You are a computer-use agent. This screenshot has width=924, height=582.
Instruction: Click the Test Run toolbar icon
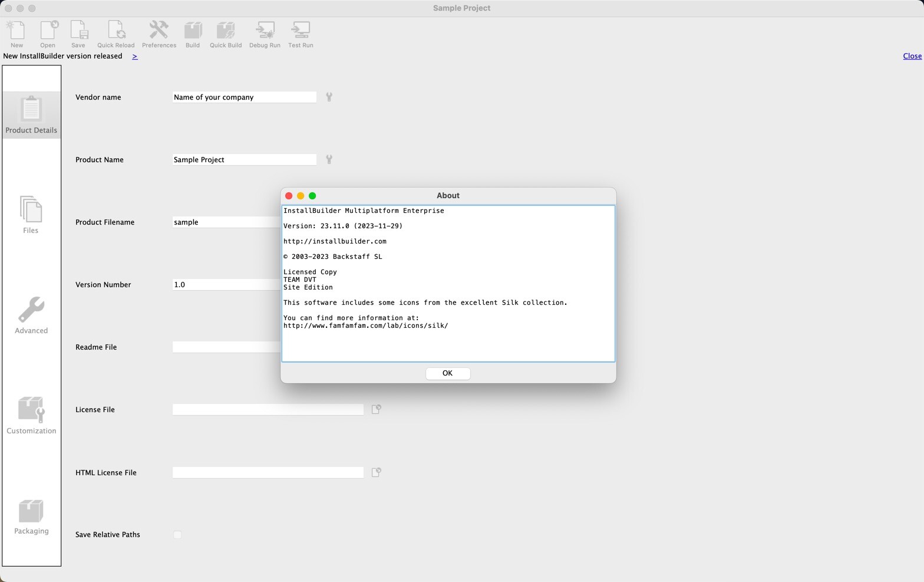click(301, 34)
